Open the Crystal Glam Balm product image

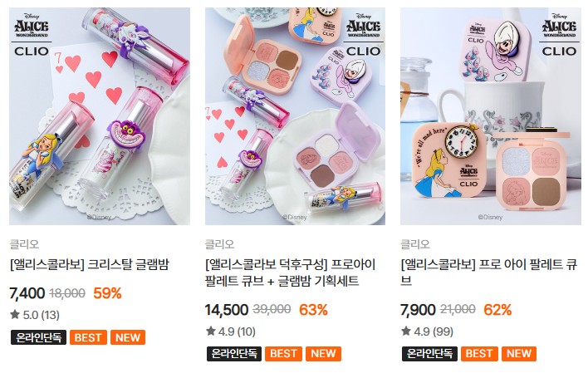[x=100, y=116]
